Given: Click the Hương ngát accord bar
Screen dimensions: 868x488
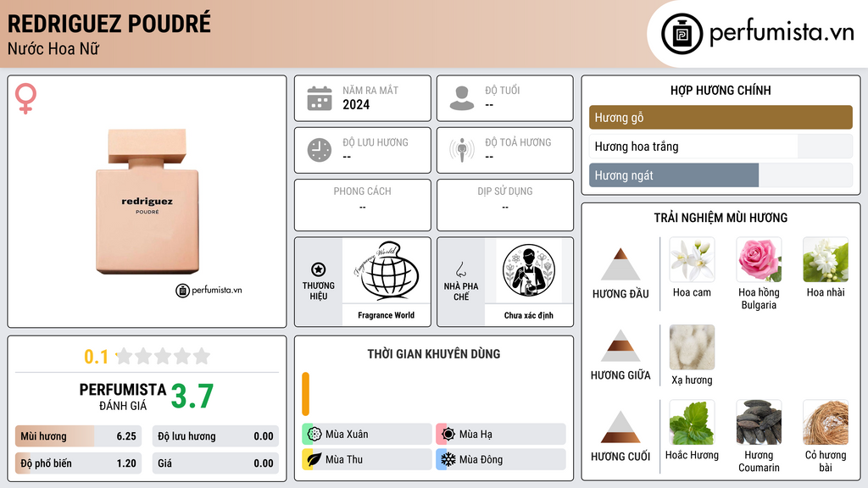Looking at the screenshot, I should [721, 175].
